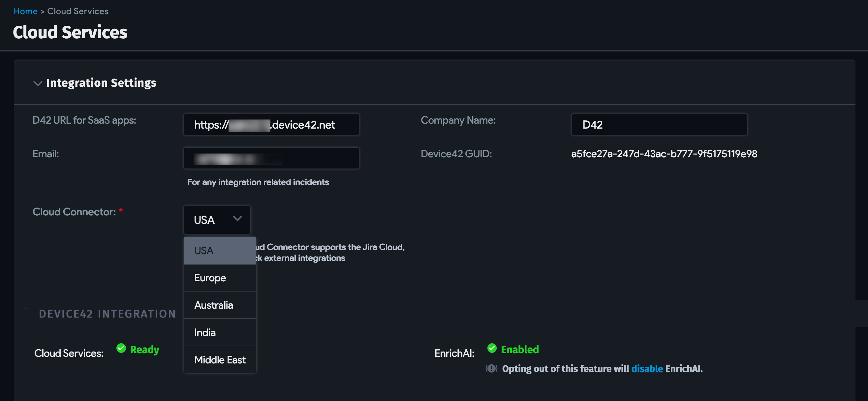Open the Home breadcrumb link
This screenshot has height=401, width=868.
click(25, 11)
